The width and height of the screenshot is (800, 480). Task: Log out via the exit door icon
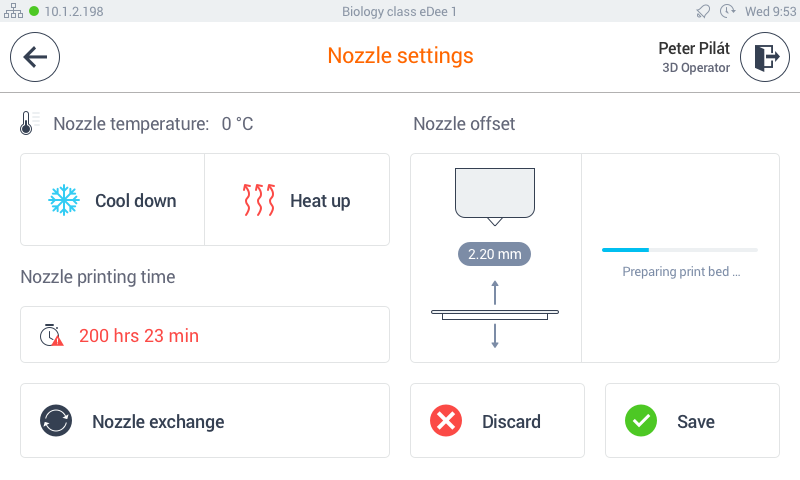pos(765,57)
